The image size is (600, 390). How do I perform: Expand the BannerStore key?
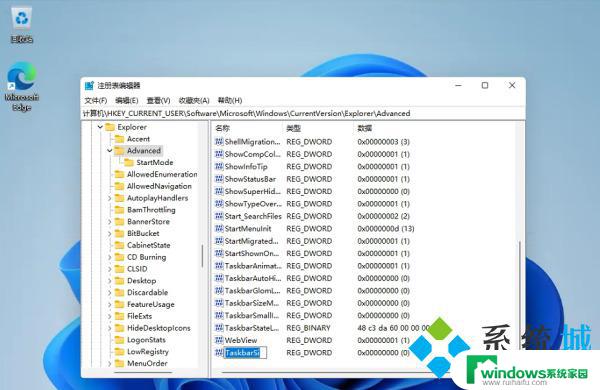click(110, 222)
